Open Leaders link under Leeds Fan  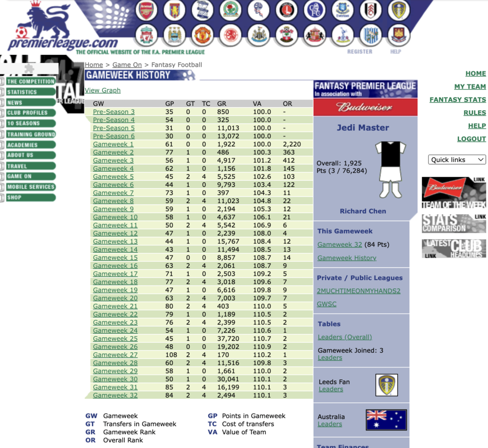point(331,389)
